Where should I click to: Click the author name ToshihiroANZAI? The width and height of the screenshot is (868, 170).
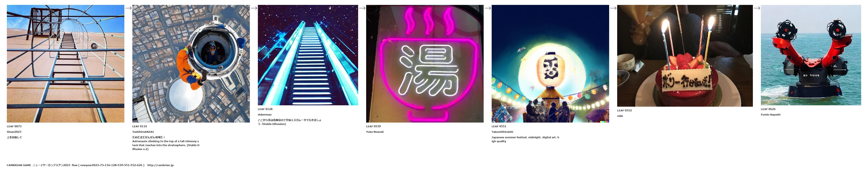tap(143, 132)
